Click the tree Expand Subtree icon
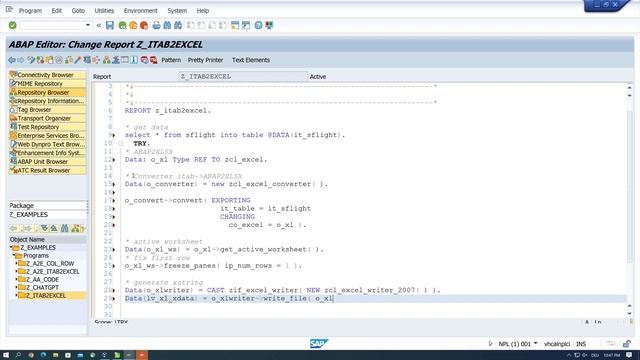640x360 pixels. (44, 229)
